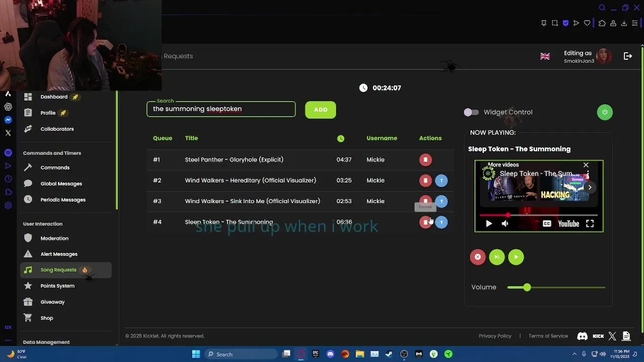Mute the YouTube player volume
The height and width of the screenshot is (362, 644).
click(x=505, y=224)
